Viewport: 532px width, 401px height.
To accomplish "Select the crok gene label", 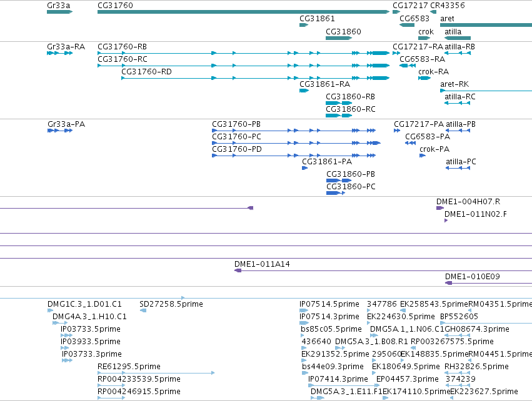I will point(426,31).
